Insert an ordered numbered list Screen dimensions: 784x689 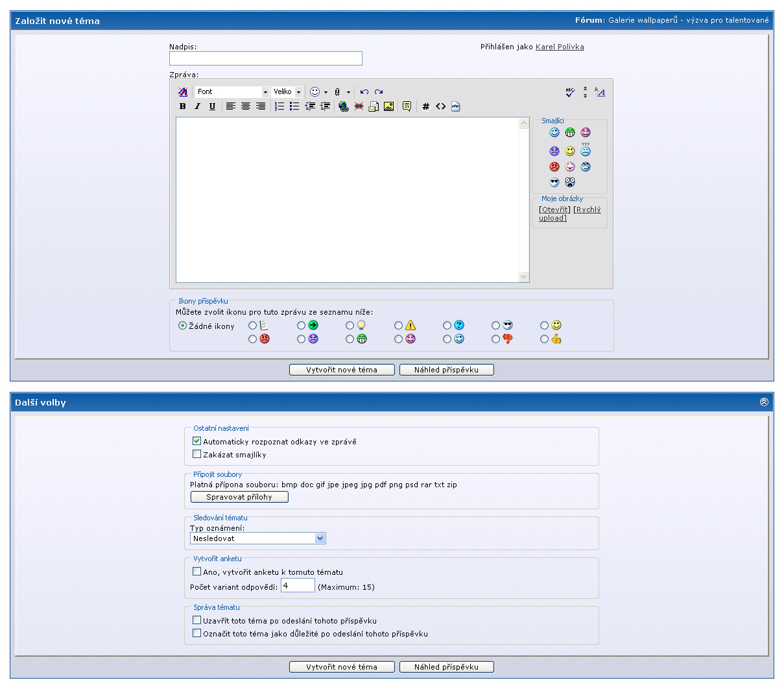[279, 106]
